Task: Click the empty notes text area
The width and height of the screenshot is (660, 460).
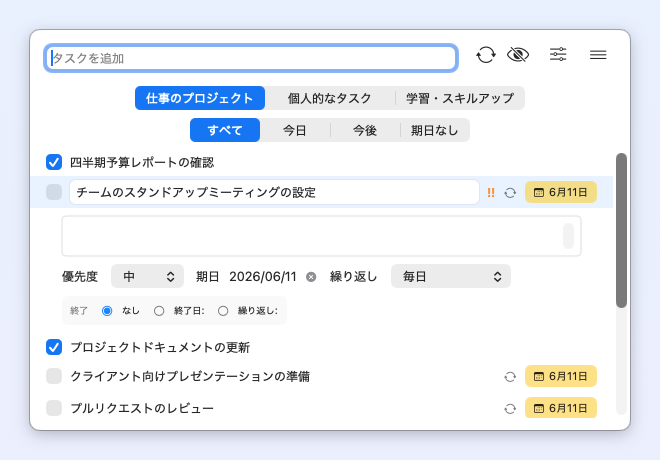Action: 321,236
